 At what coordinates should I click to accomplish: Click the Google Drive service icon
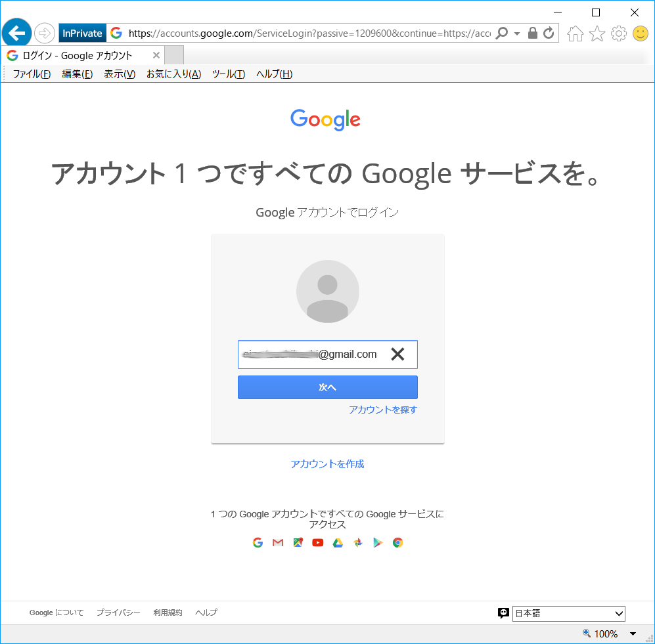pos(338,543)
